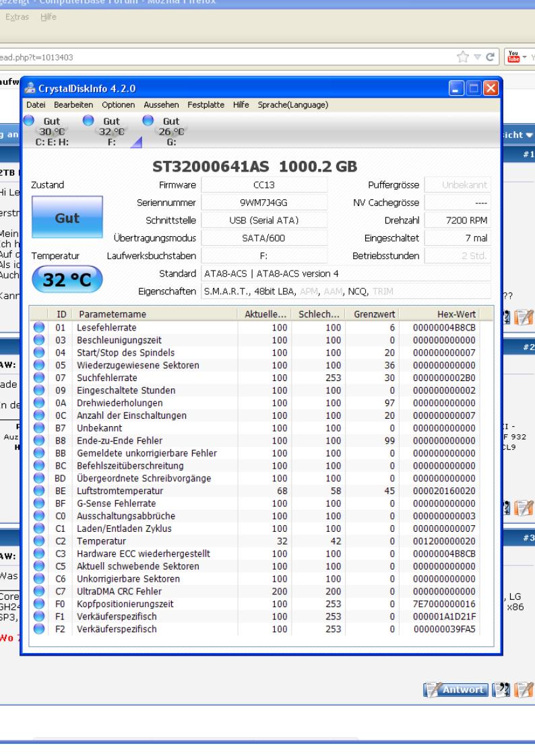
Task: Click the Betriebsstunden field 2 Std.
Action: (x=458, y=256)
